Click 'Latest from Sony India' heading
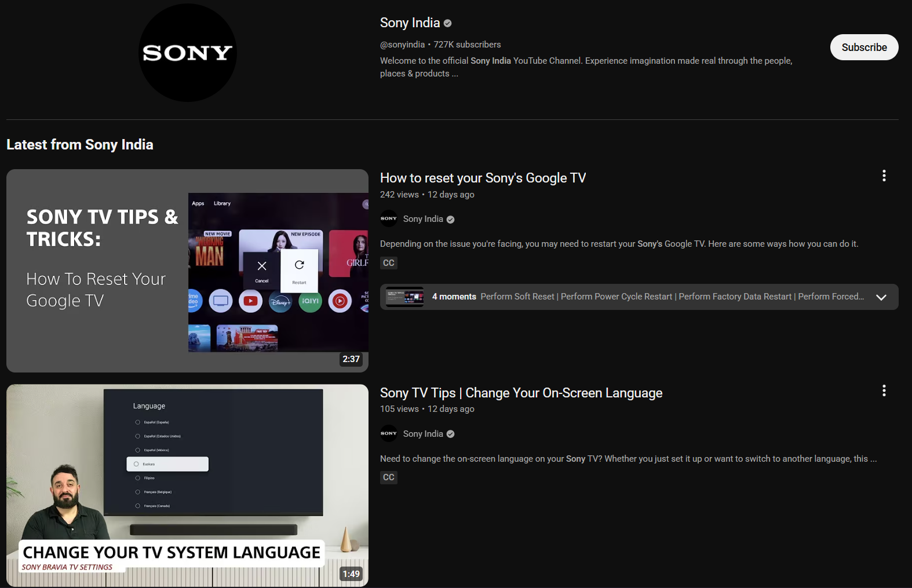Viewport: 912px width, 588px height. click(x=80, y=144)
